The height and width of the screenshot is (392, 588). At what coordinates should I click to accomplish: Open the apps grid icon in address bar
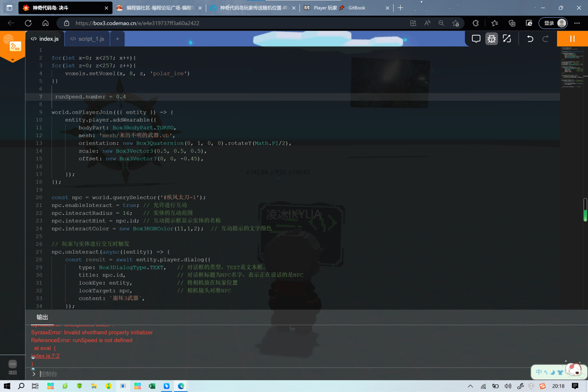(x=413, y=23)
